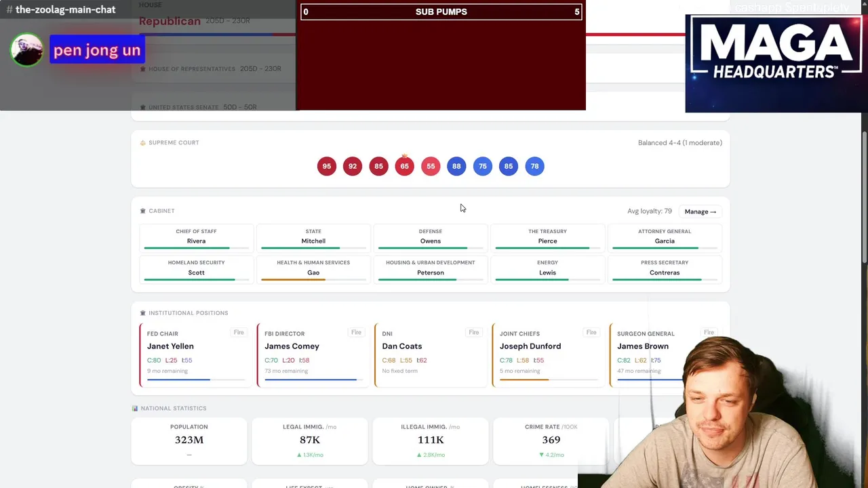This screenshot has height=488, width=868.
Task: Click the Supreme Court section icon
Action: click(x=142, y=142)
